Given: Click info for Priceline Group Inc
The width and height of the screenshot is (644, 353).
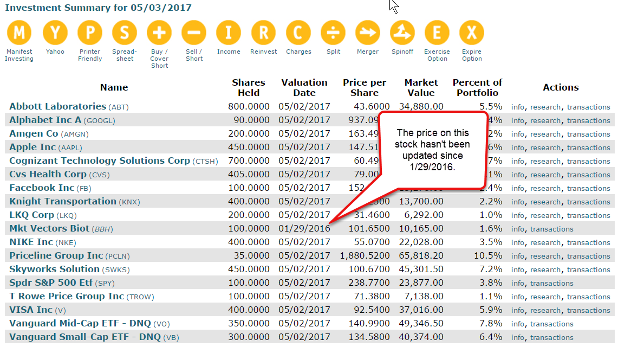Looking at the screenshot, I should click(x=517, y=256).
